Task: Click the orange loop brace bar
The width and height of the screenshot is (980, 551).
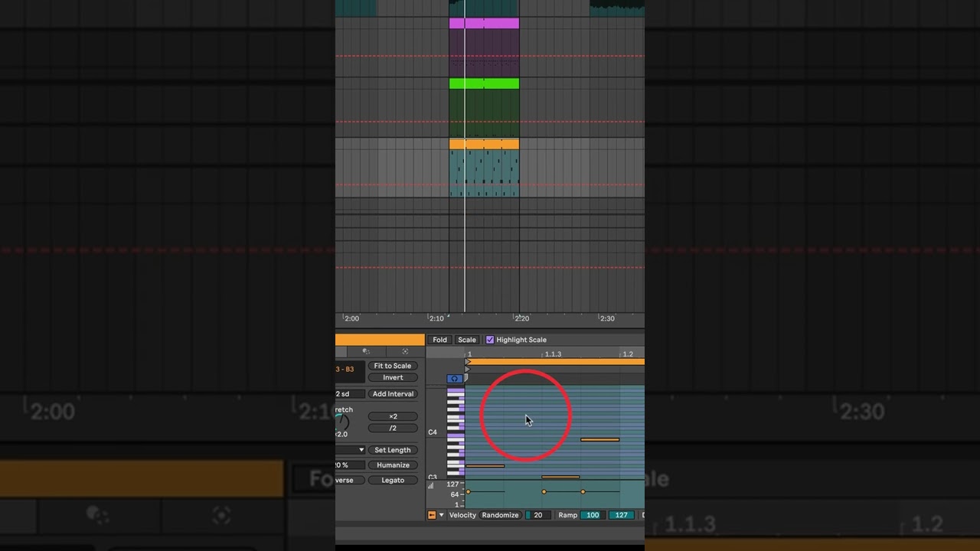Action: click(x=556, y=361)
